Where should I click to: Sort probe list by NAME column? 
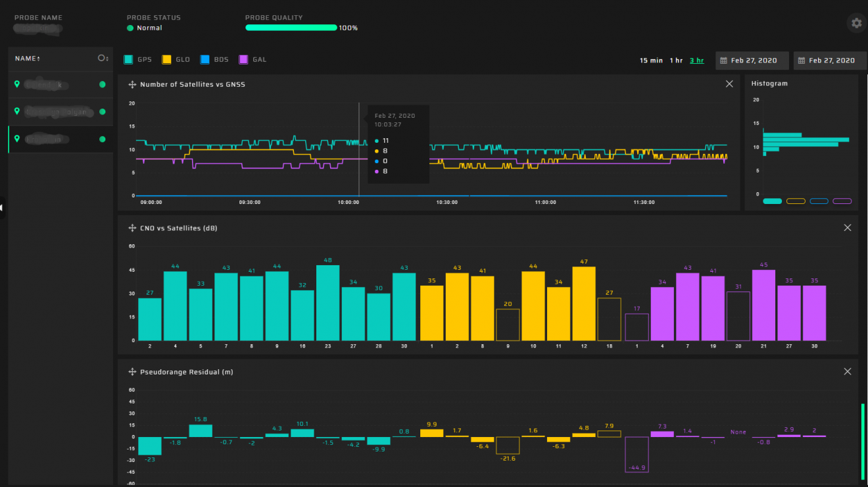tap(28, 59)
